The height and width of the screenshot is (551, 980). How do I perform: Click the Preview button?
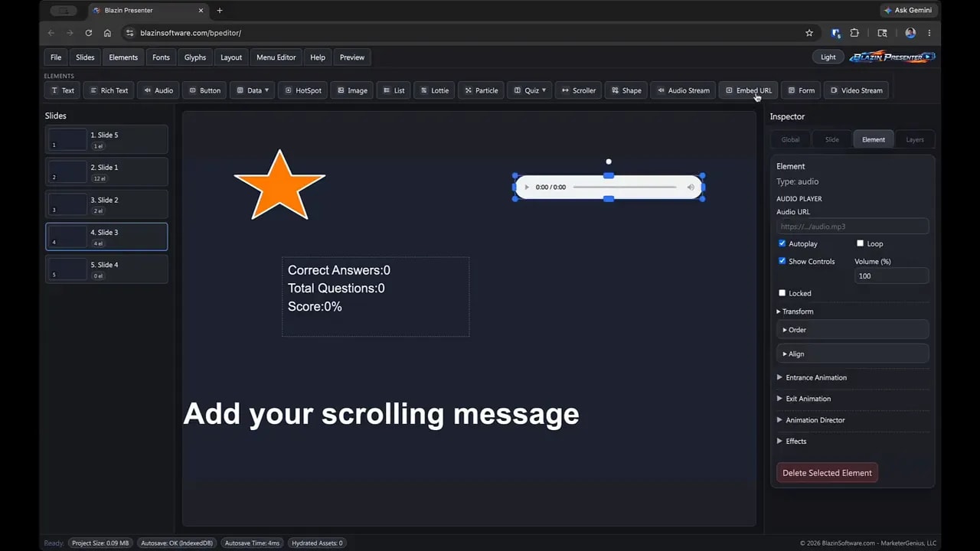pos(352,57)
